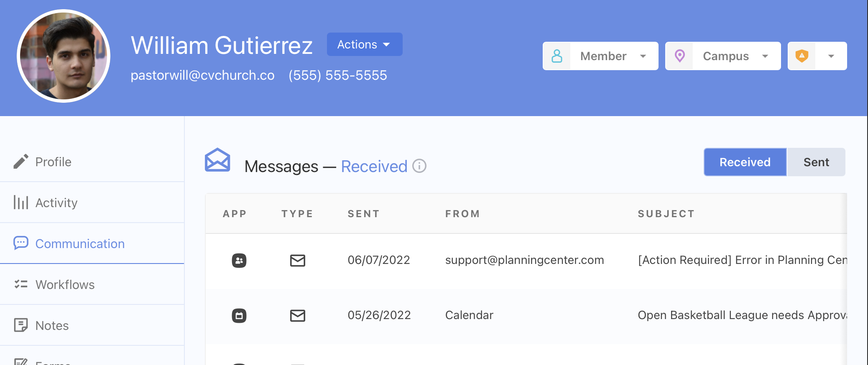Open the Activity sidebar item

tap(92, 203)
